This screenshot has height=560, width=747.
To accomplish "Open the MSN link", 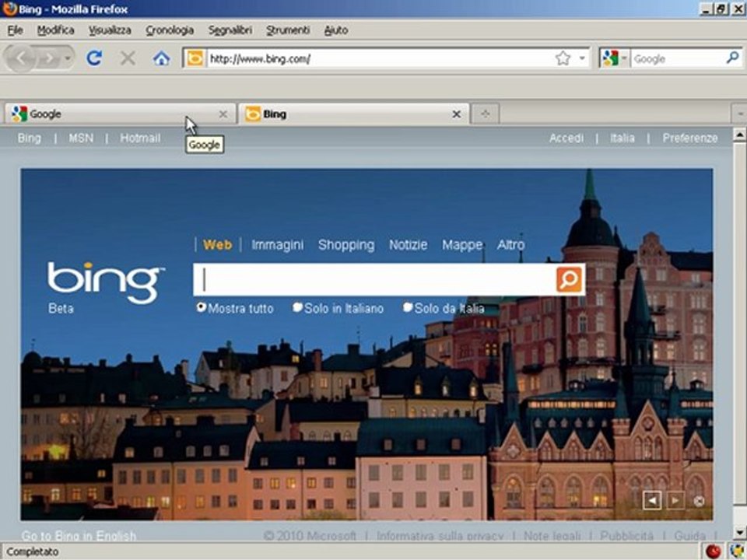I will [81, 138].
